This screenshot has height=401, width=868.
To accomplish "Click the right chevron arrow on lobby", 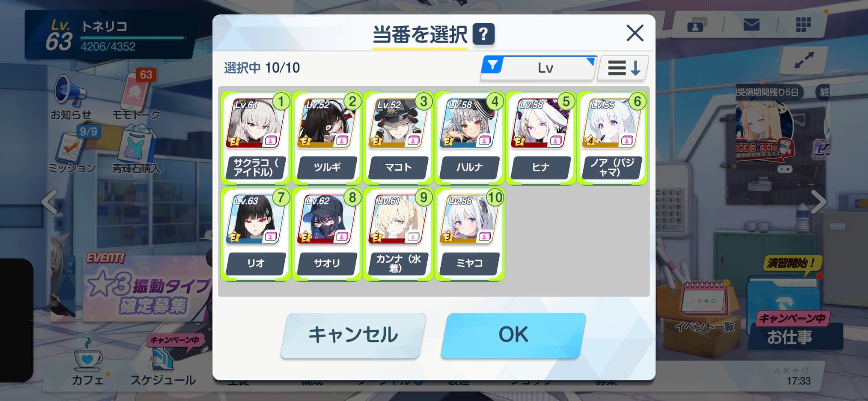I will click(818, 202).
